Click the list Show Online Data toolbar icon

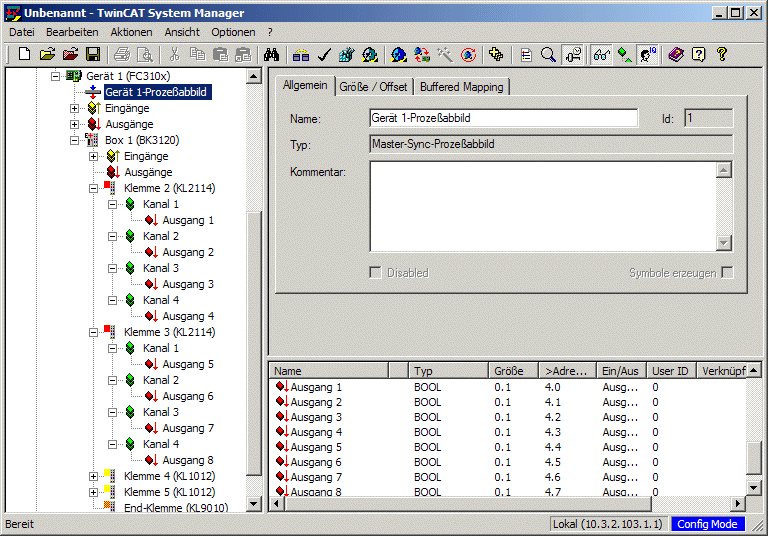[x=526, y=54]
